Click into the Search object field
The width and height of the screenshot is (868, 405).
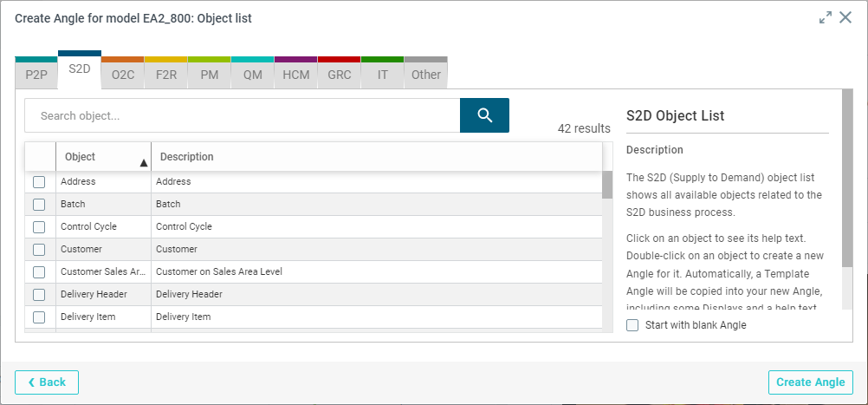coord(243,115)
